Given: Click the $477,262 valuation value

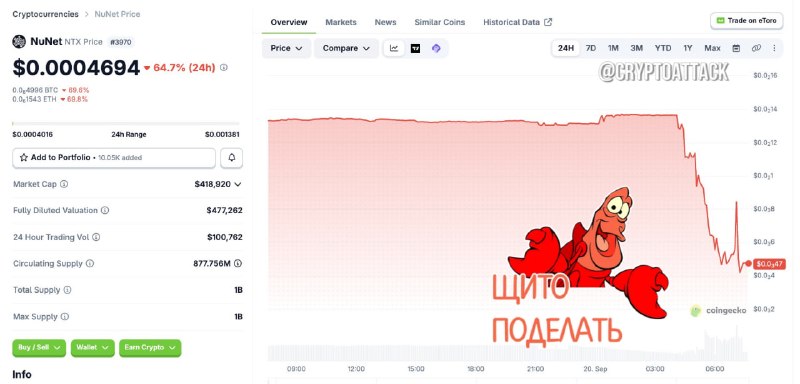Looking at the screenshot, I should tap(224, 210).
